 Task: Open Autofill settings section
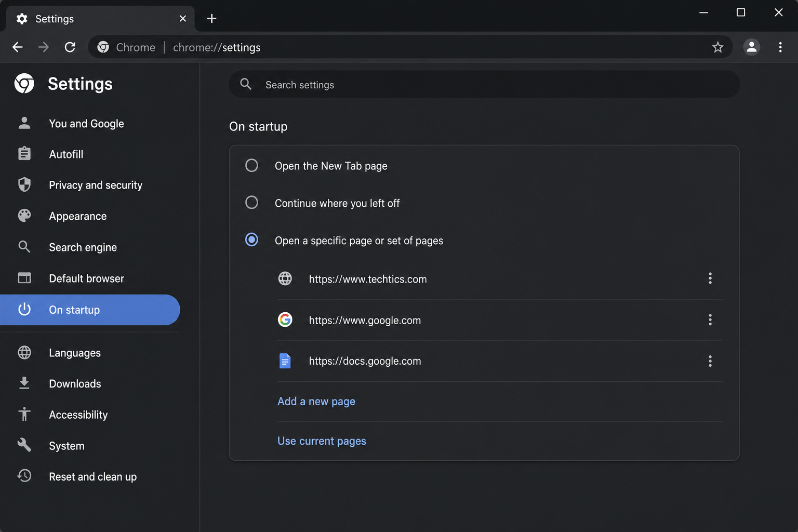[x=90, y=154]
